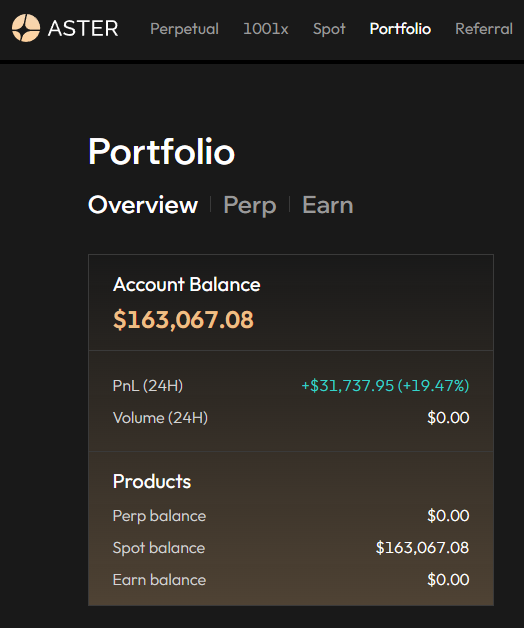
Task: Click the PnL (24H) green value
Action: click(385, 385)
